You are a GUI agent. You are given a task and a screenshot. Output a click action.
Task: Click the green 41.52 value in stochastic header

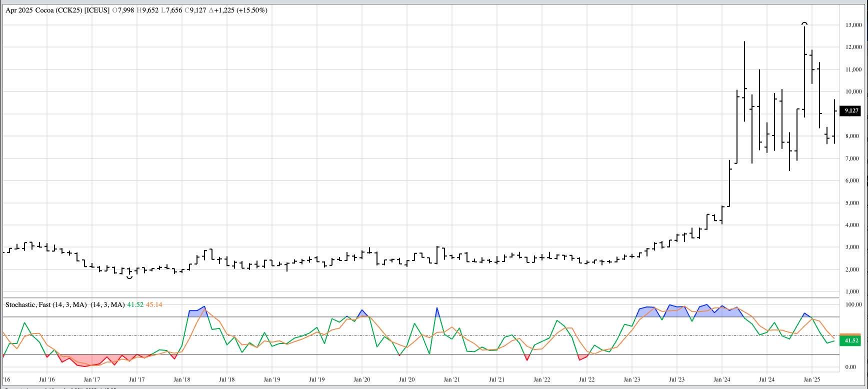tap(135, 304)
